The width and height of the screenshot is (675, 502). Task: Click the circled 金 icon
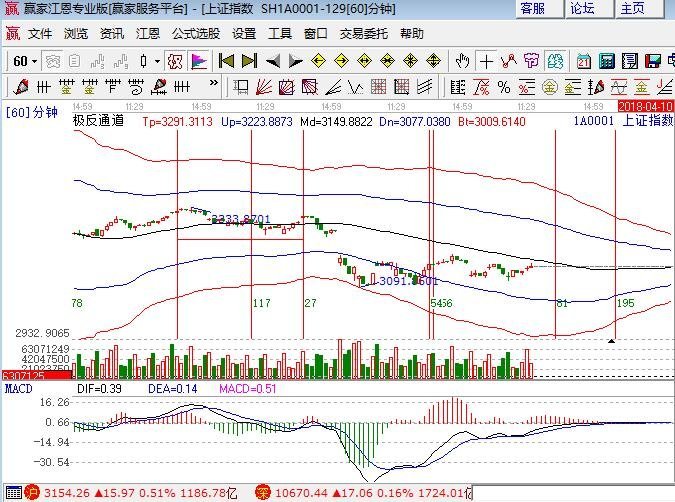pos(550,87)
